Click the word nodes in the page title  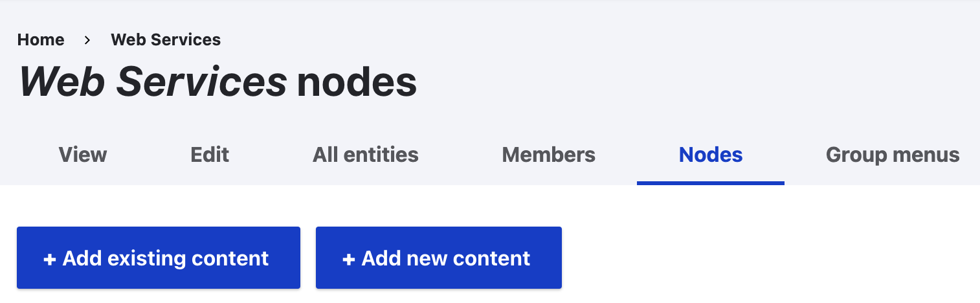[x=357, y=84]
